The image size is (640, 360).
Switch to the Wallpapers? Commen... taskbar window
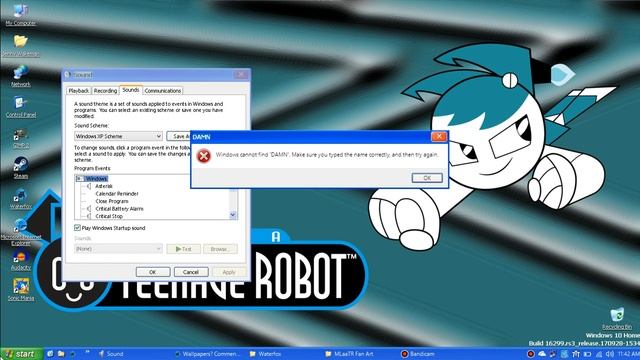click(207, 354)
